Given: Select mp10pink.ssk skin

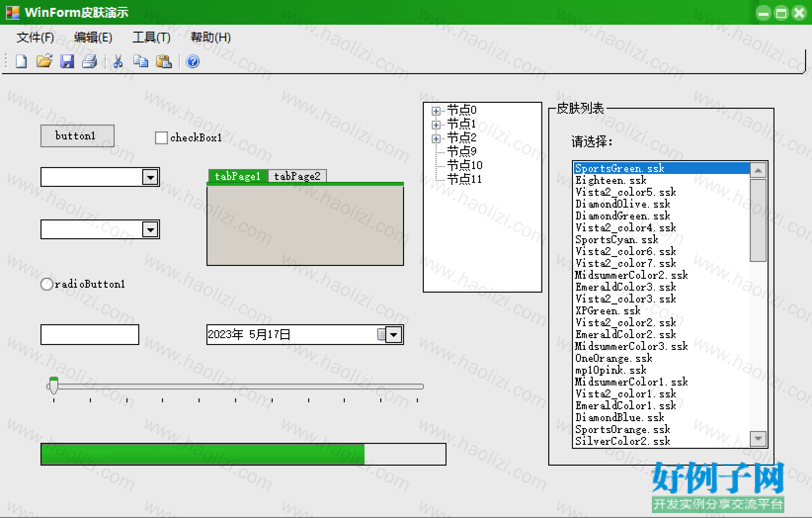Looking at the screenshot, I should click(x=662, y=370).
